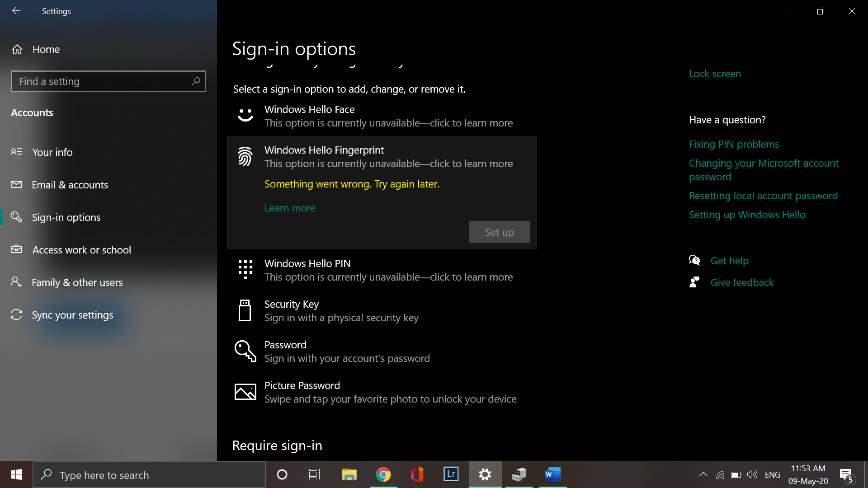The width and height of the screenshot is (868, 488).
Task: Click the Get help chat bubble icon
Action: click(x=694, y=260)
